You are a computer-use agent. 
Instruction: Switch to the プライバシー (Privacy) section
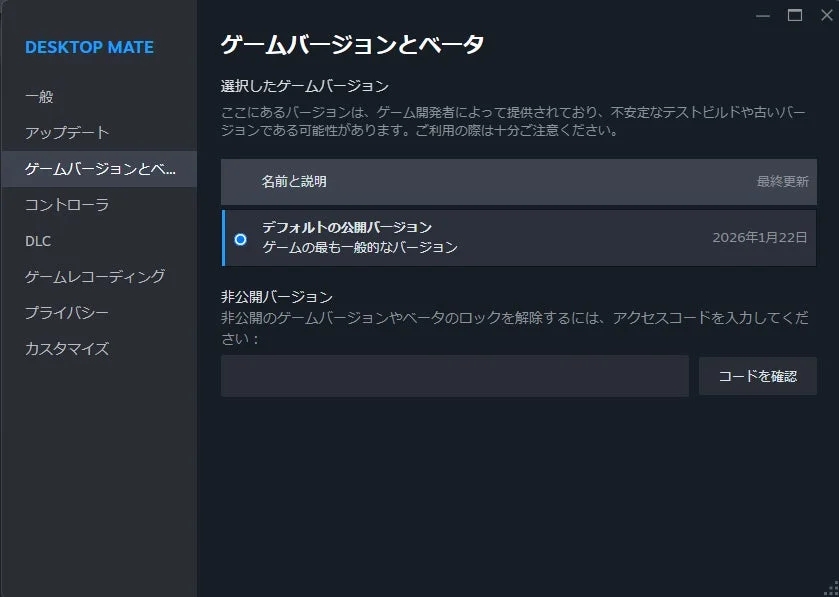pos(62,313)
